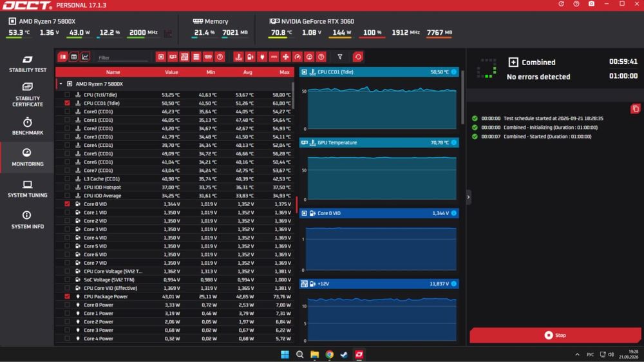Viewport: 644px width, 362px height.
Task: Toggle the RAM stick device filter icon
Action: [x=208, y=57]
